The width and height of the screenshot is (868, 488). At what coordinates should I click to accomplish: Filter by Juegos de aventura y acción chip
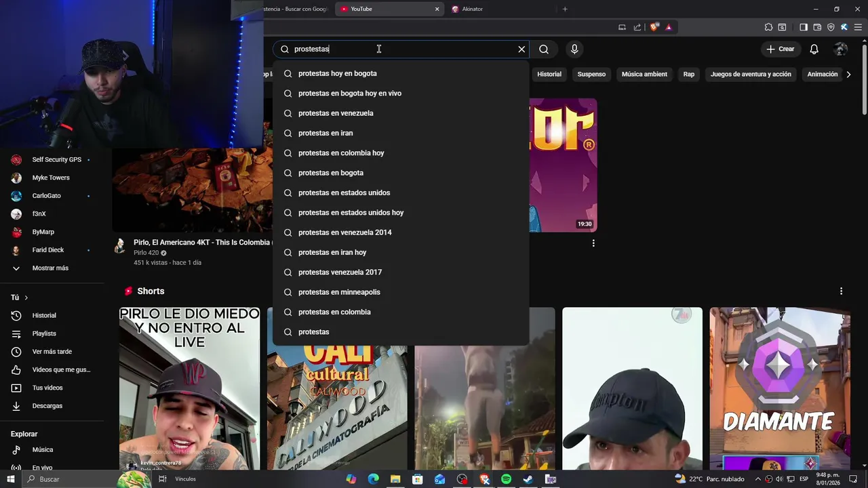coord(751,74)
